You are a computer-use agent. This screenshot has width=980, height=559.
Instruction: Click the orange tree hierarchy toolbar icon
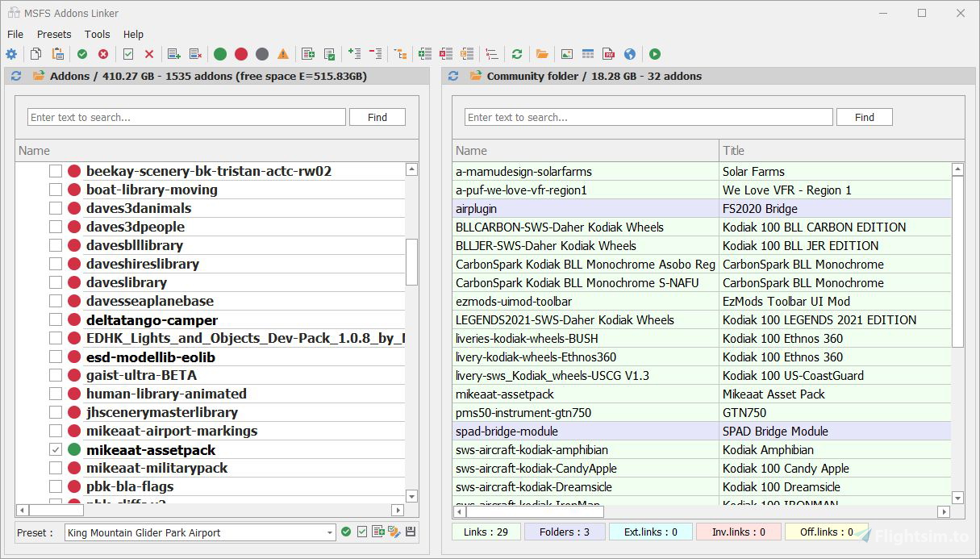coord(400,54)
